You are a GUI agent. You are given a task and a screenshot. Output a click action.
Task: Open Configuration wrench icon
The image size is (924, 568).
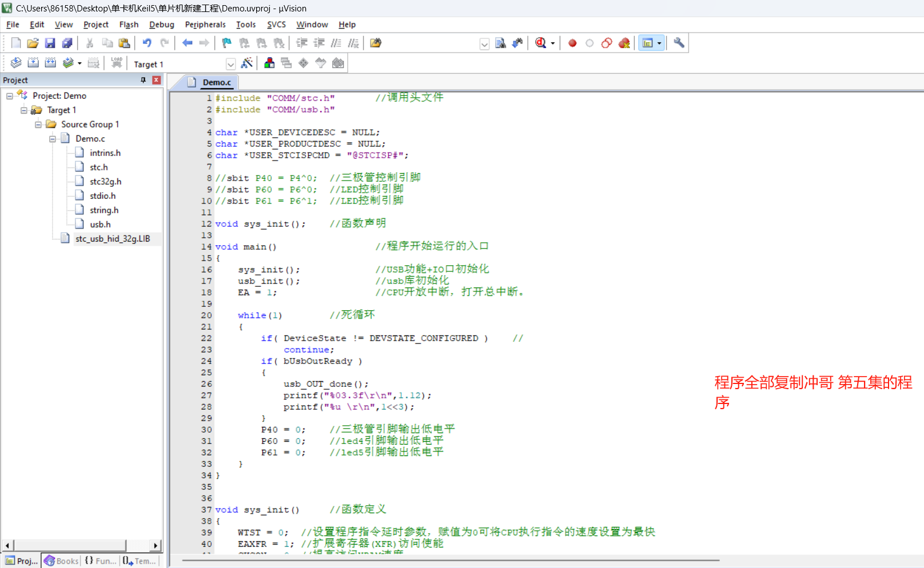coord(679,43)
